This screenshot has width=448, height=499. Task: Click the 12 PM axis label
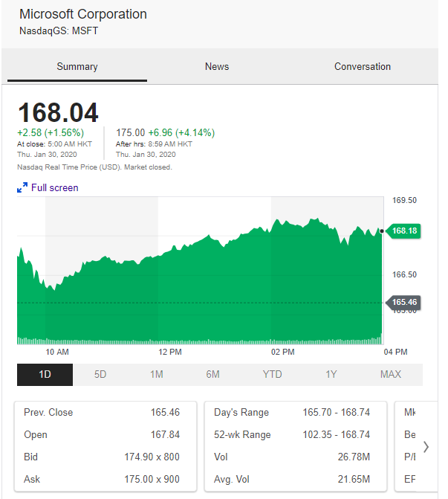170,352
